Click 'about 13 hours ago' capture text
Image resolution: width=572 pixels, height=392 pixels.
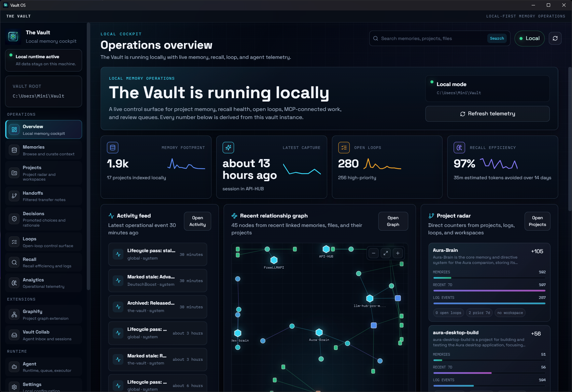[250, 169]
